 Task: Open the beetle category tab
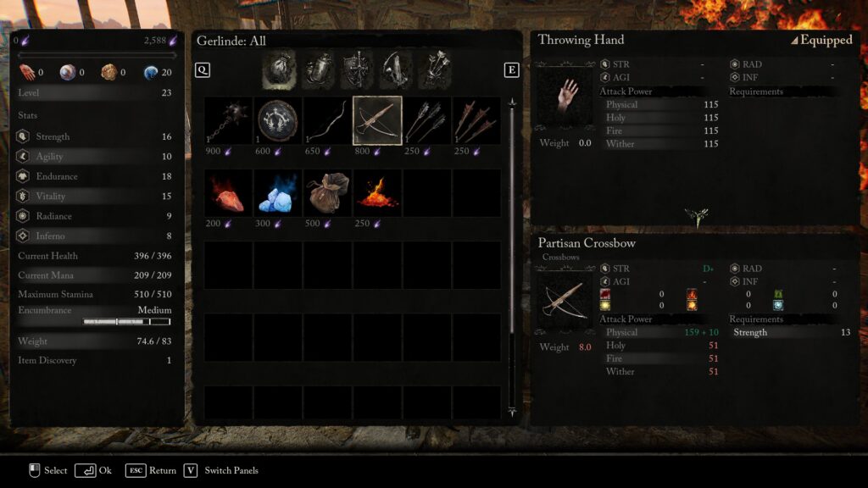coord(319,69)
